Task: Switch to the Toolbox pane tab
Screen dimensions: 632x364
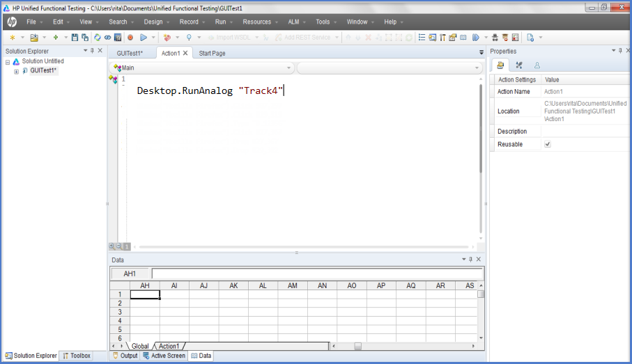Action: coord(77,356)
